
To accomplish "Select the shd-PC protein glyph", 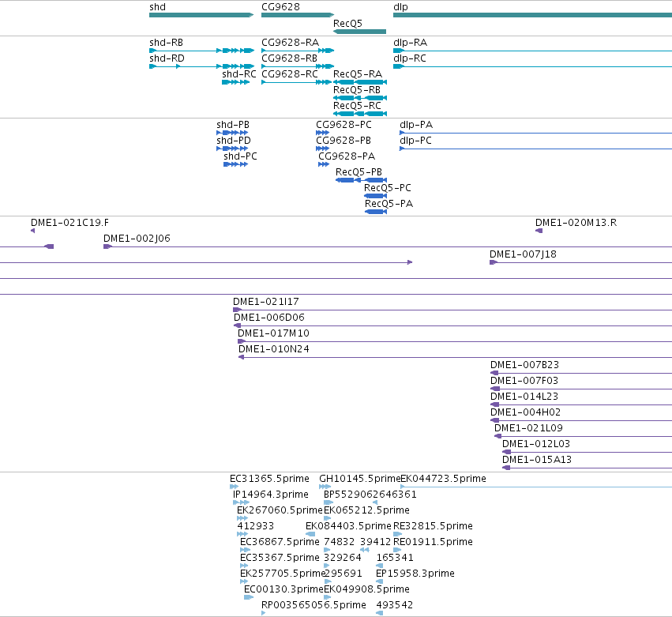I will [x=236, y=164].
